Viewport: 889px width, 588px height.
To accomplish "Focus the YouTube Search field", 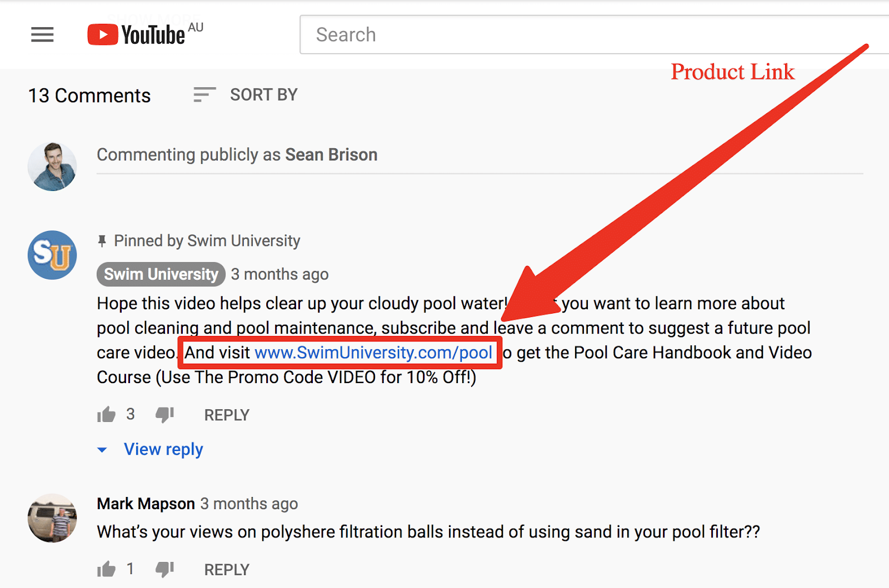I will click(594, 34).
